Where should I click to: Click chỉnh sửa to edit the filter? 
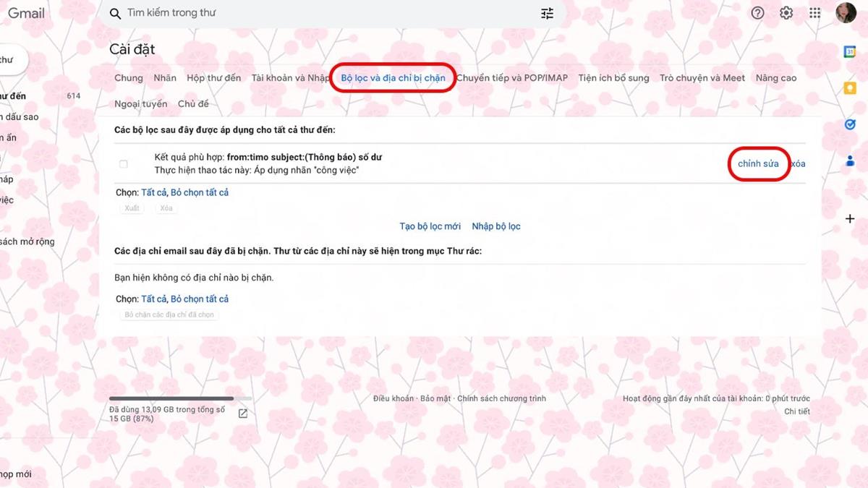(x=758, y=164)
